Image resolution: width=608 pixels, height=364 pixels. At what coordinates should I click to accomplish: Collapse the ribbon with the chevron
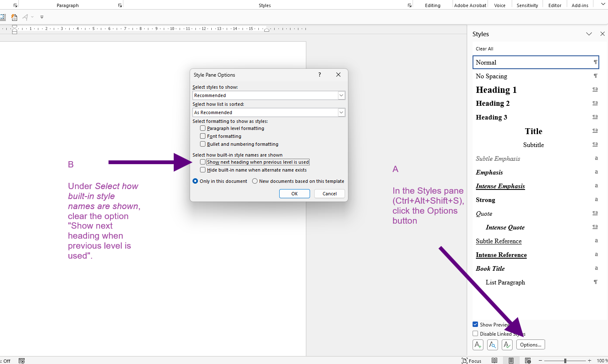603,4
